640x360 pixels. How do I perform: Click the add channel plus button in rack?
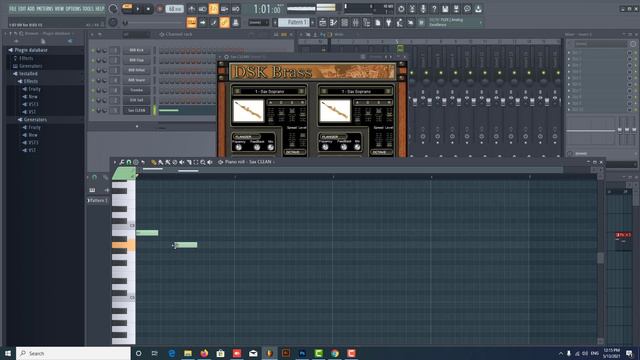(137, 126)
